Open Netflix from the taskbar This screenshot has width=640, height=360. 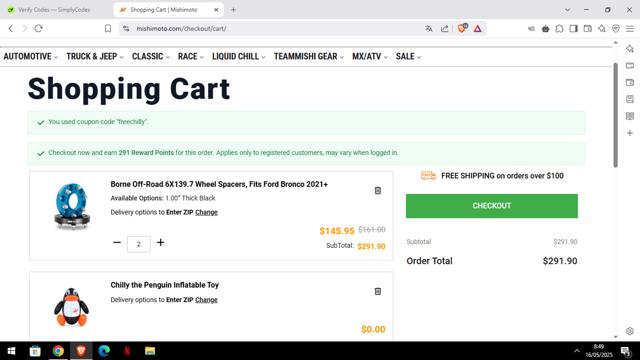[x=127, y=351]
